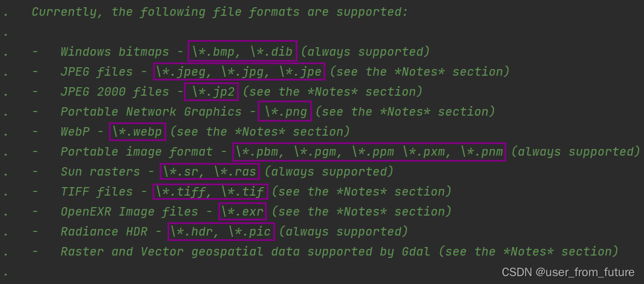644x284 pixels.
Task: Select the highlighted \*.jp2 extension
Action: 211,91
